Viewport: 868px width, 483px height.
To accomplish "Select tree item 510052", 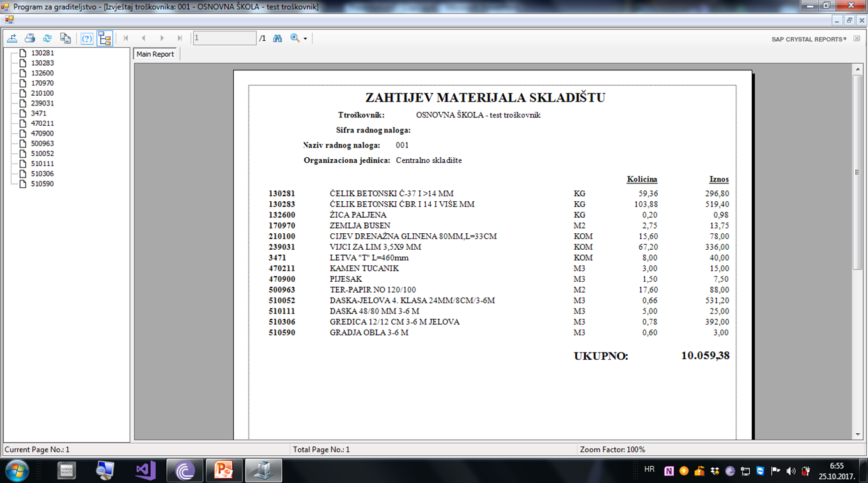I will (42, 153).
